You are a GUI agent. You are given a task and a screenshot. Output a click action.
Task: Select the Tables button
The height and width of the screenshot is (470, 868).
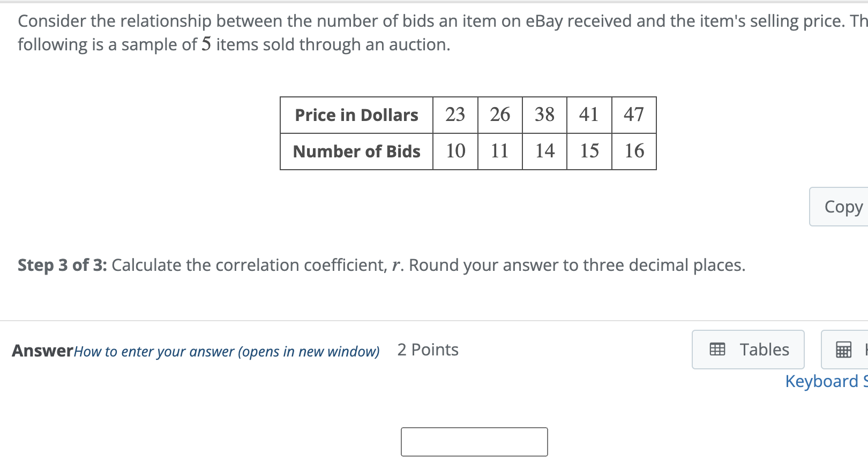[x=748, y=350]
